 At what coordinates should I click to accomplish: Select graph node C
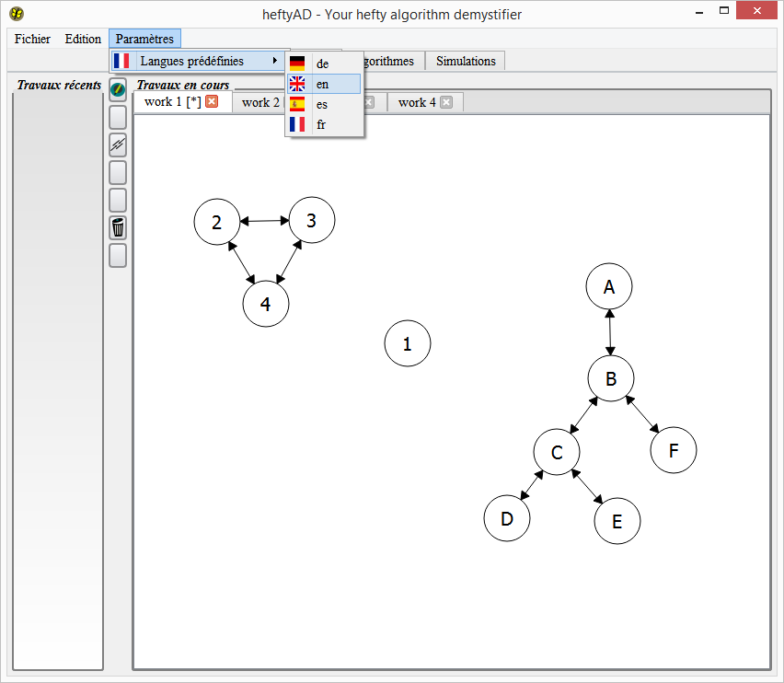coord(557,452)
